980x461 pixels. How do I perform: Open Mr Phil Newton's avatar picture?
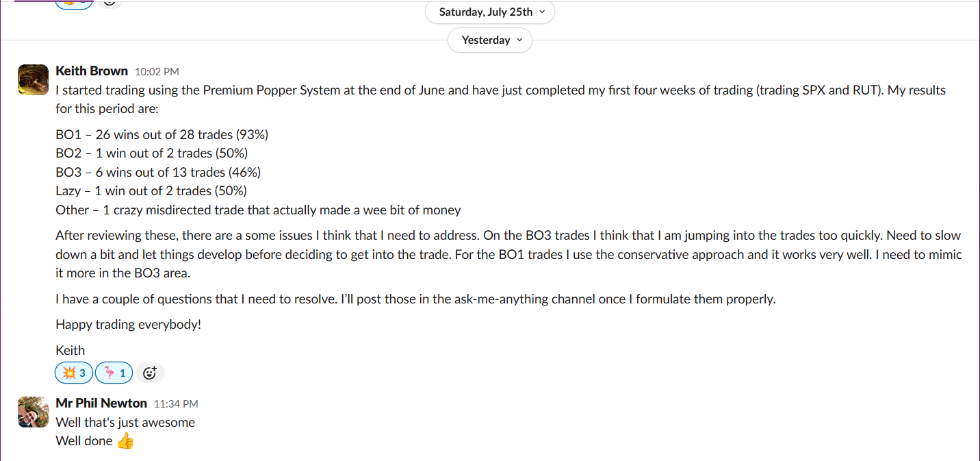tap(33, 412)
